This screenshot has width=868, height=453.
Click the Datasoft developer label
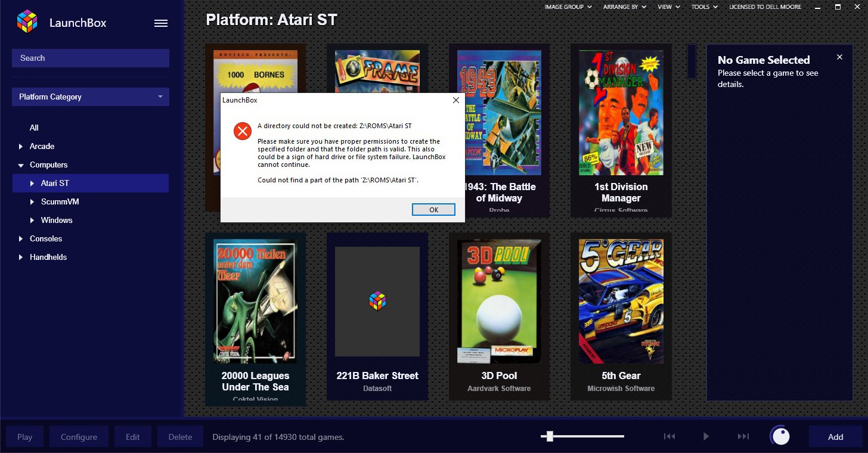coord(377,389)
